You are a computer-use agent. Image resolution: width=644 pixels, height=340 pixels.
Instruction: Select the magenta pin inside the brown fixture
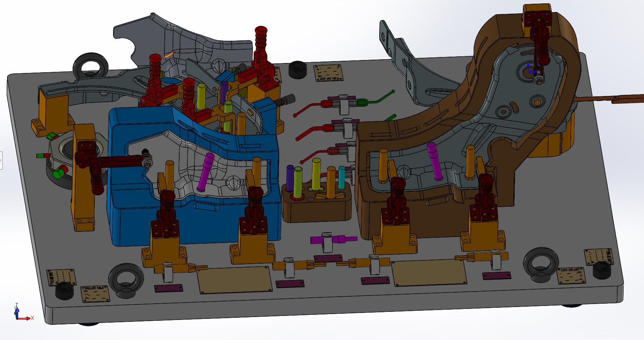[x=434, y=161]
